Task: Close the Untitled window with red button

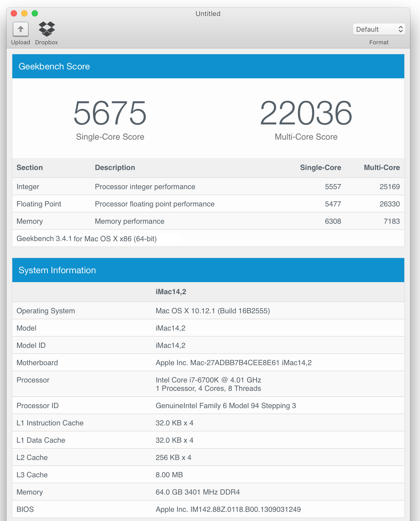Action: pos(14,13)
